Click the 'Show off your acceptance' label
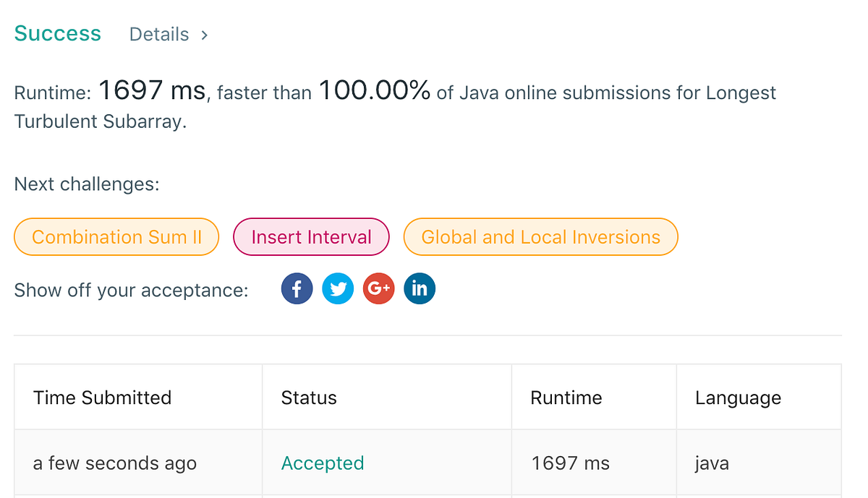 pyautogui.click(x=131, y=290)
